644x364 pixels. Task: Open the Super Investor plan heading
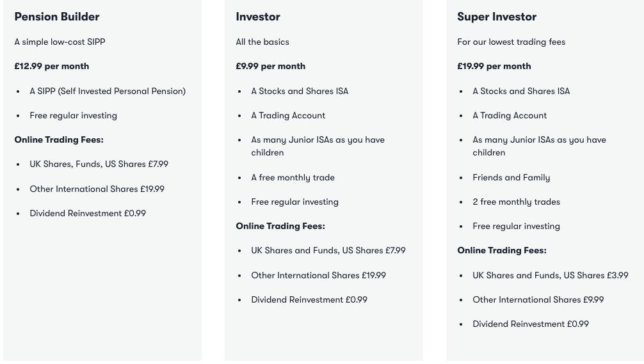(497, 17)
